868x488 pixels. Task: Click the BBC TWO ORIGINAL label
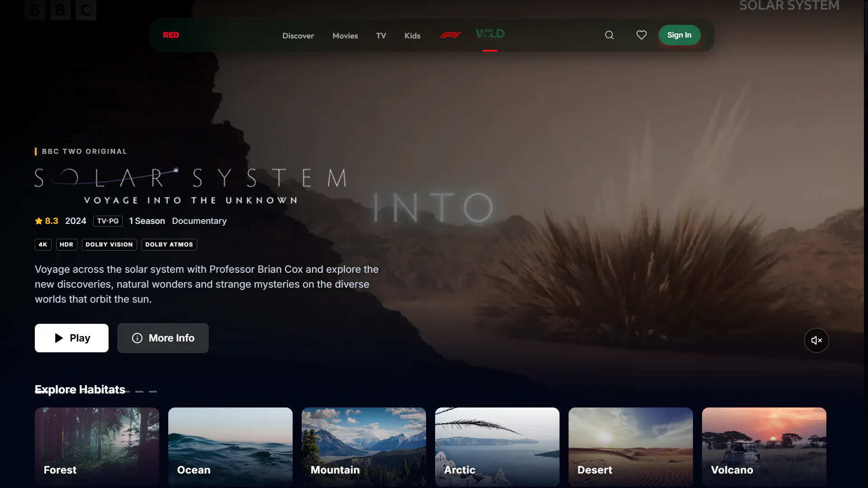[84, 152]
